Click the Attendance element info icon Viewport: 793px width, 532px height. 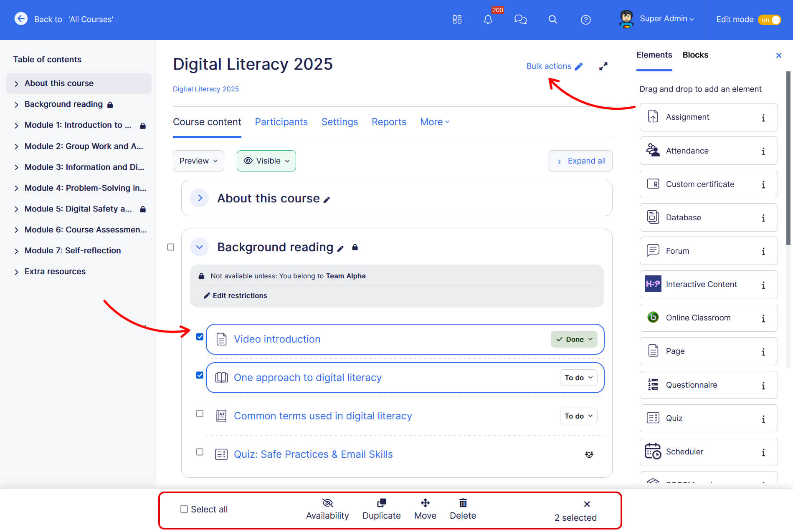(763, 151)
